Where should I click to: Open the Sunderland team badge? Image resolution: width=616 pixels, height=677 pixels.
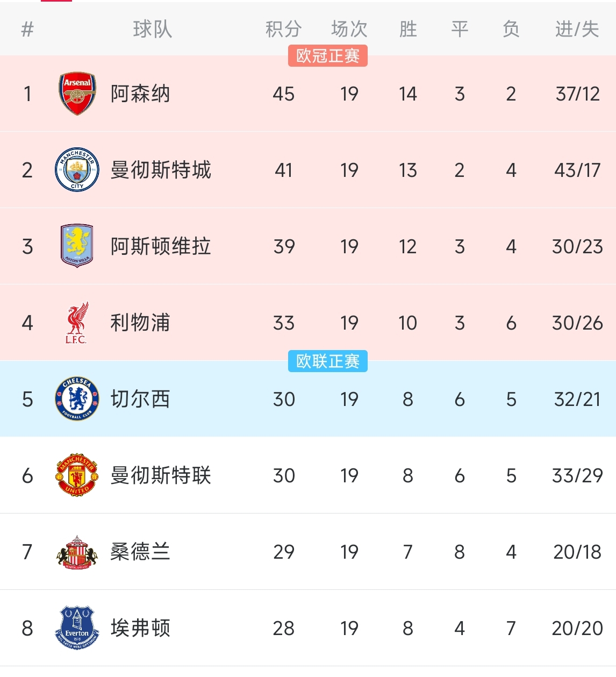click(77, 552)
